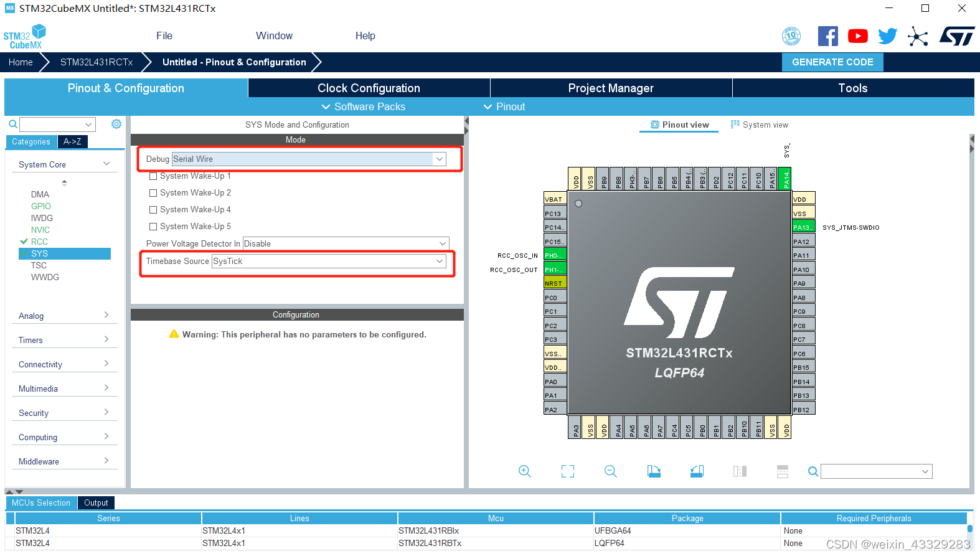This screenshot has width=980, height=556.
Task: Open the Pinout dropdown menu
Action: (504, 106)
